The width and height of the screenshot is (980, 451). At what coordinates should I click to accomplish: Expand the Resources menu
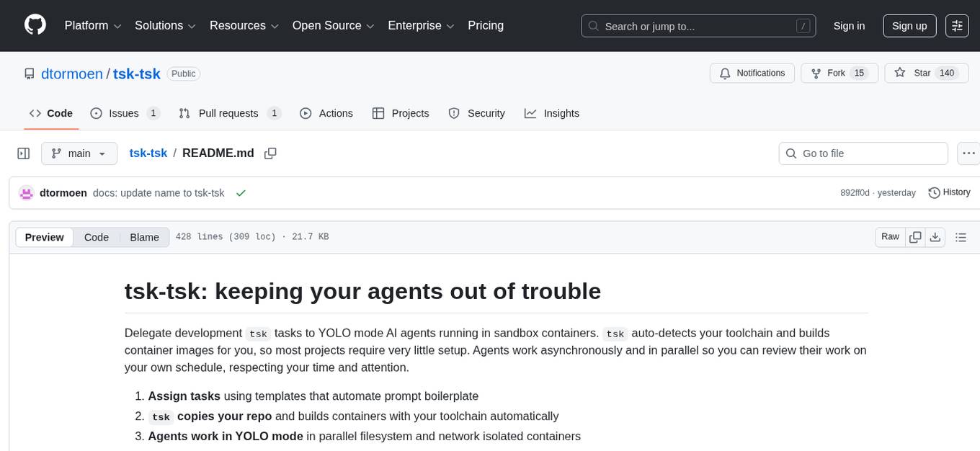(244, 25)
